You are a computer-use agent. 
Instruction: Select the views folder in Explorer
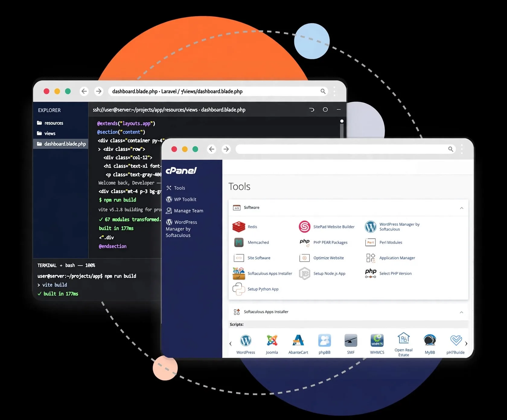46,133
